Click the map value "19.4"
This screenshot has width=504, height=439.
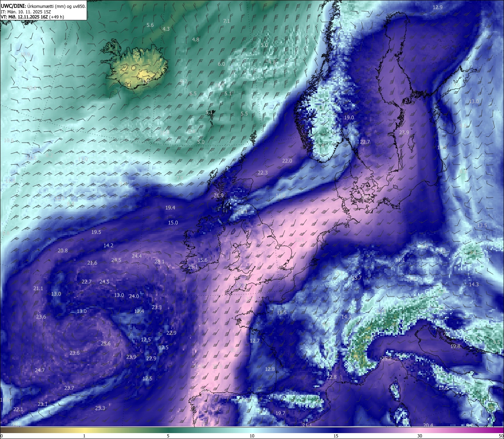170,208
